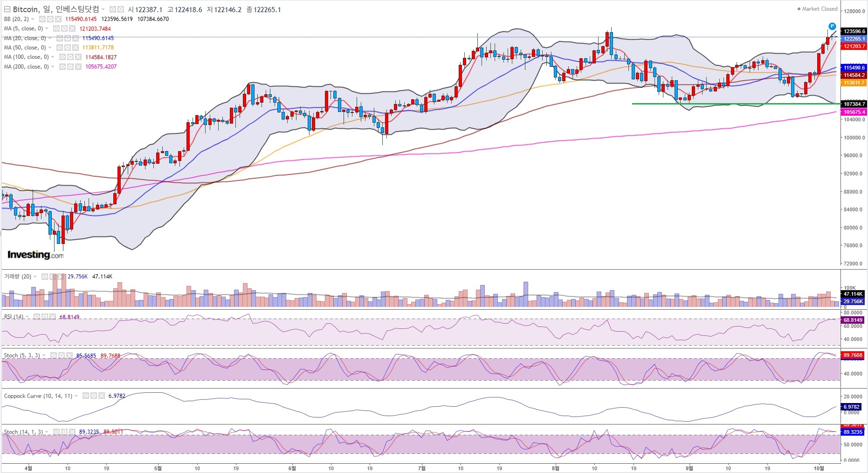The height and width of the screenshot is (473, 868).
Task: Click the blue P marker above latest candle
Action: coord(832,26)
